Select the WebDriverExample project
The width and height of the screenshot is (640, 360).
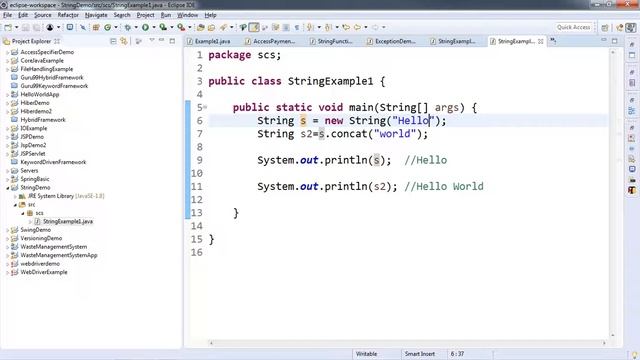[x=44, y=272]
